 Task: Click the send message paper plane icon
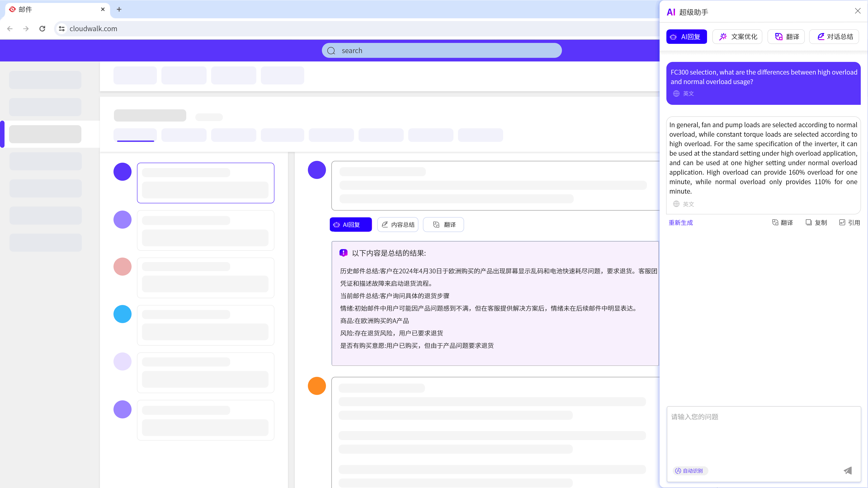848,470
